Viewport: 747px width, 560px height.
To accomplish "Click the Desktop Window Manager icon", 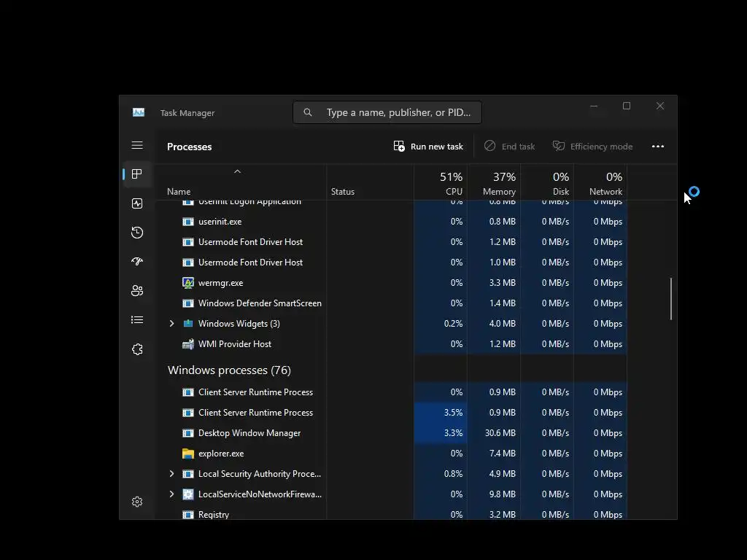I will [x=188, y=433].
